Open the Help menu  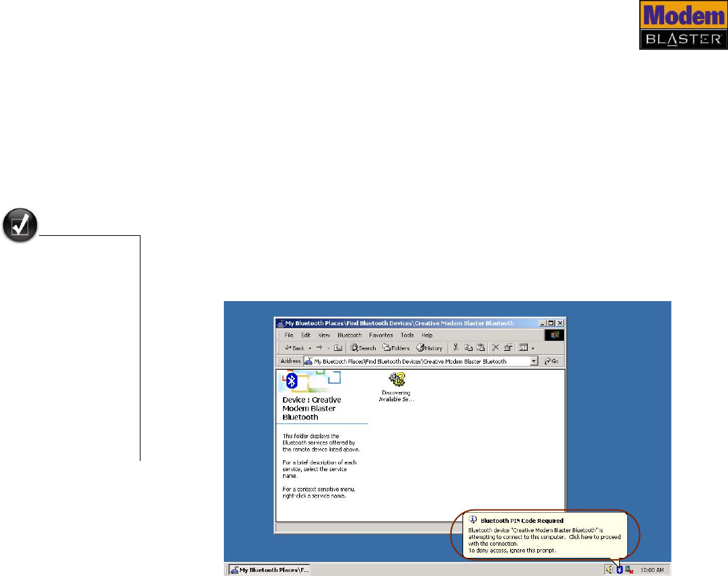click(427, 335)
